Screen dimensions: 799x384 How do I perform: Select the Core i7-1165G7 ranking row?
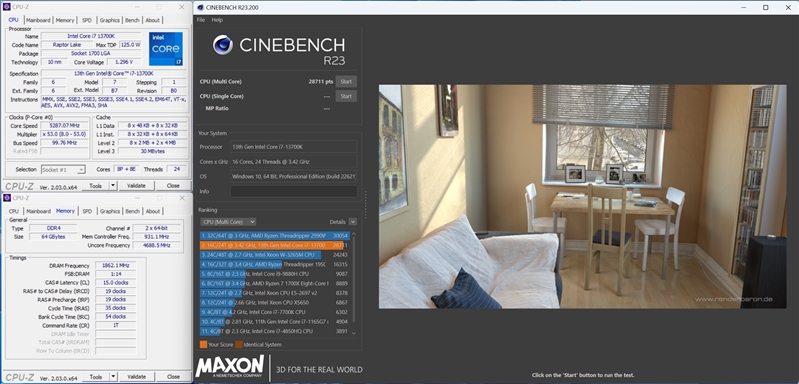[x=275, y=322]
